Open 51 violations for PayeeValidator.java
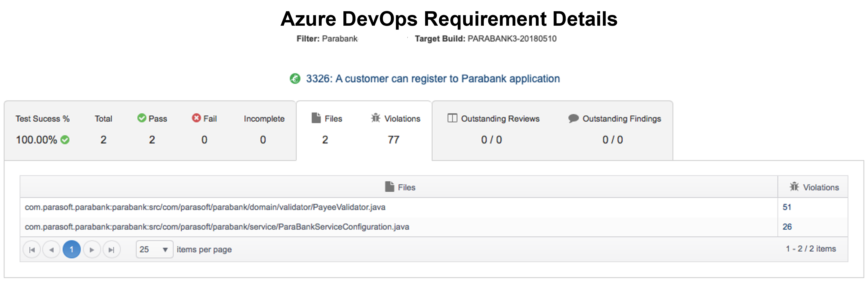 click(x=787, y=207)
